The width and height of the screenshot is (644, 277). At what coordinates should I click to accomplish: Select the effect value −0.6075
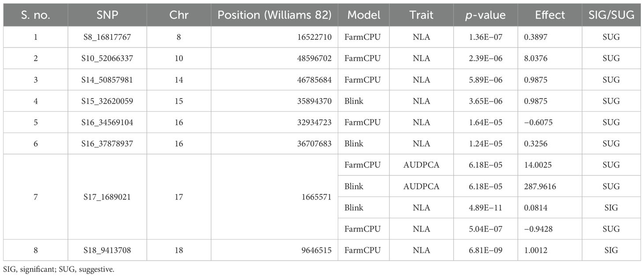[x=550, y=122]
